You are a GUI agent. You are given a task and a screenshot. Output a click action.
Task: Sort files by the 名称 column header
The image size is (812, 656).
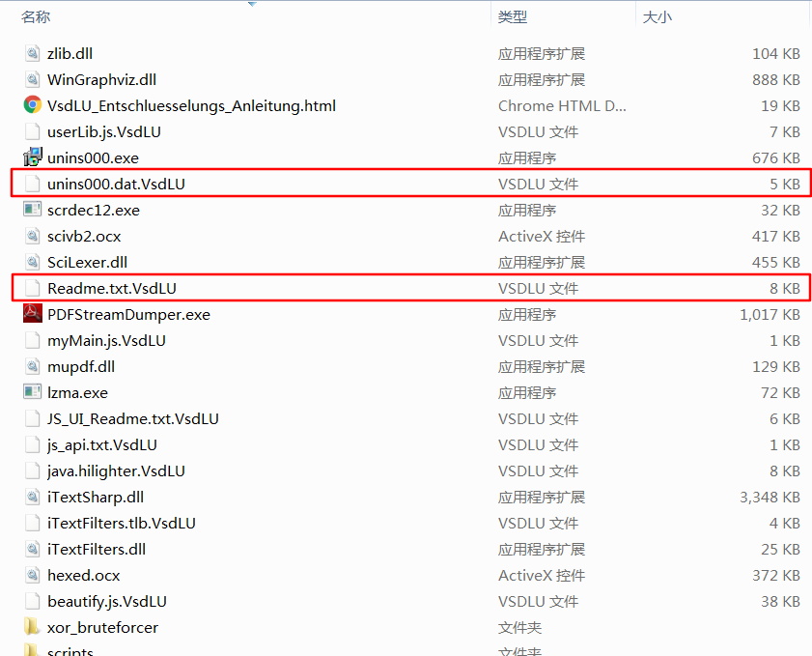pyautogui.click(x=36, y=17)
